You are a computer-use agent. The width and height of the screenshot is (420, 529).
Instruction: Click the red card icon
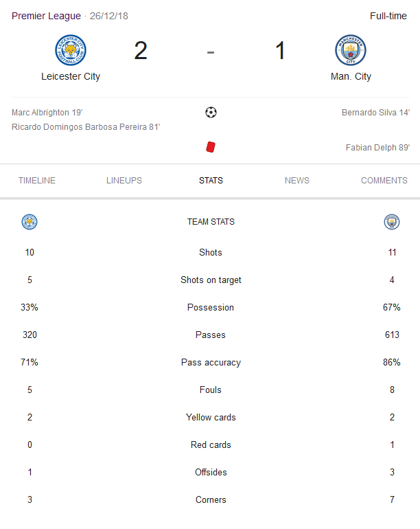(211, 147)
